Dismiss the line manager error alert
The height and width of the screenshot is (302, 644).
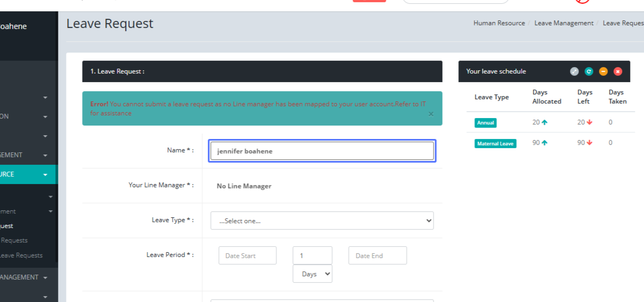(431, 114)
